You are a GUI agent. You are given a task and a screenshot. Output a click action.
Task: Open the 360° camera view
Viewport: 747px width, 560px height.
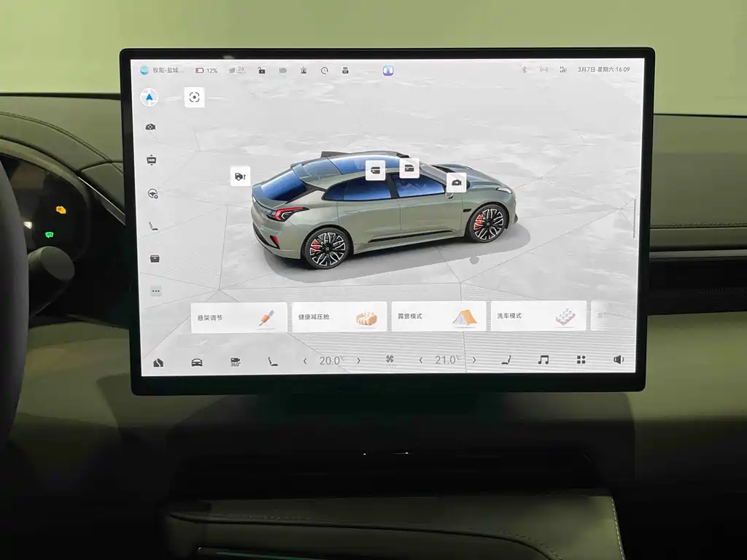[x=236, y=362]
